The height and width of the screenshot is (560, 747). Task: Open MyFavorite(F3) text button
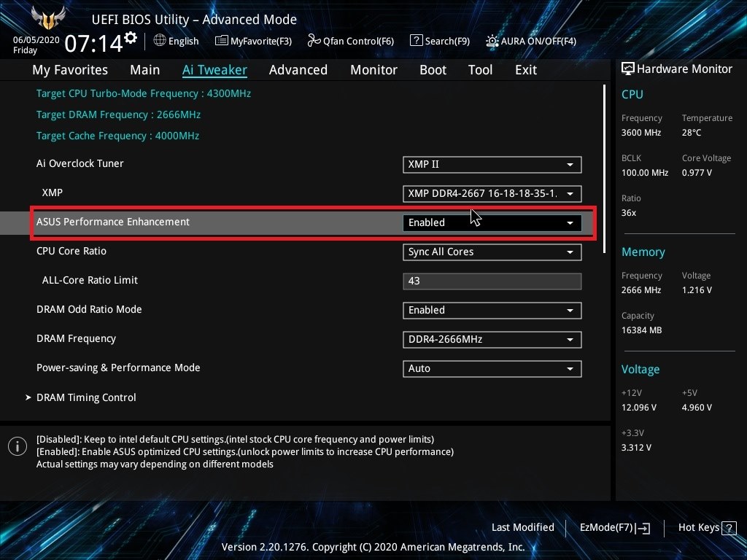point(261,41)
